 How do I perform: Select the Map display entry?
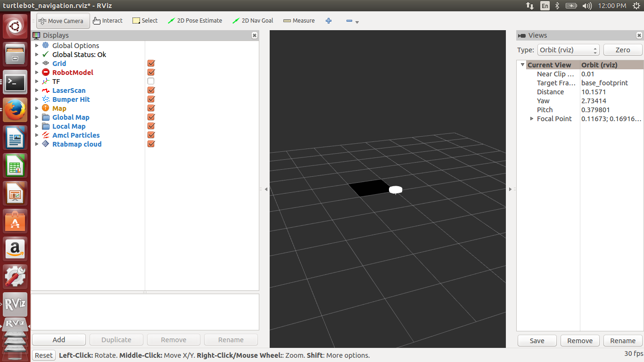59,108
